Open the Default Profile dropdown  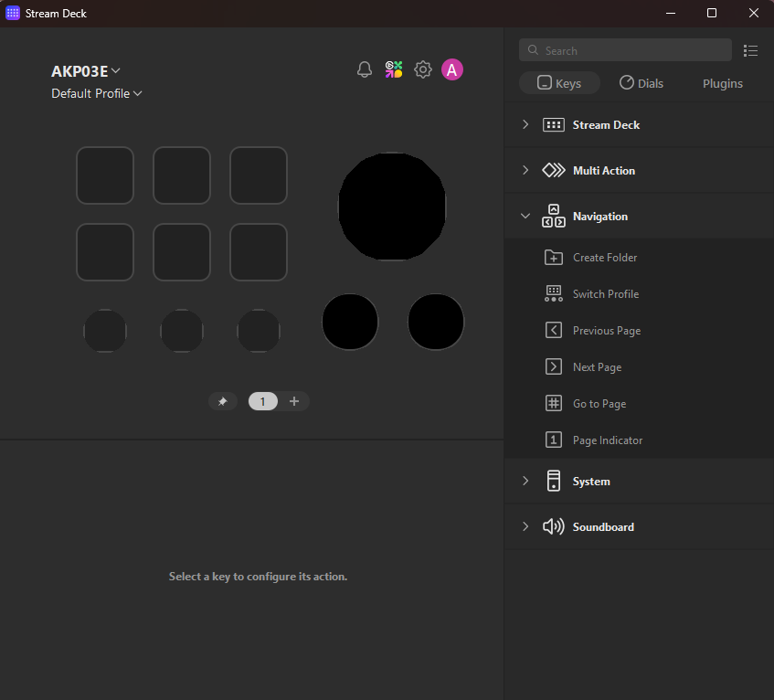97,93
